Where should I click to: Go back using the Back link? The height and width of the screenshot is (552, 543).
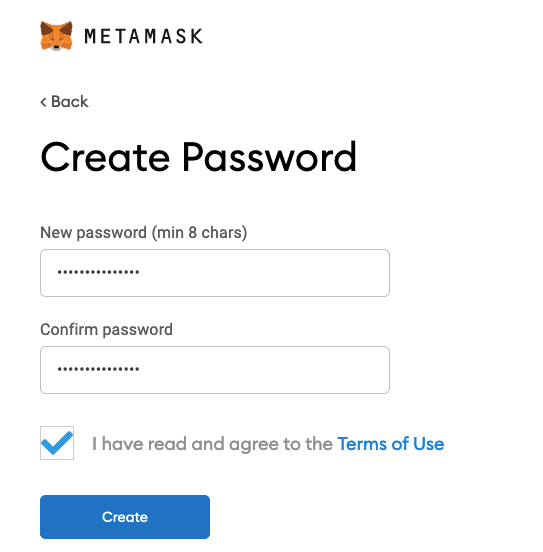point(64,102)
